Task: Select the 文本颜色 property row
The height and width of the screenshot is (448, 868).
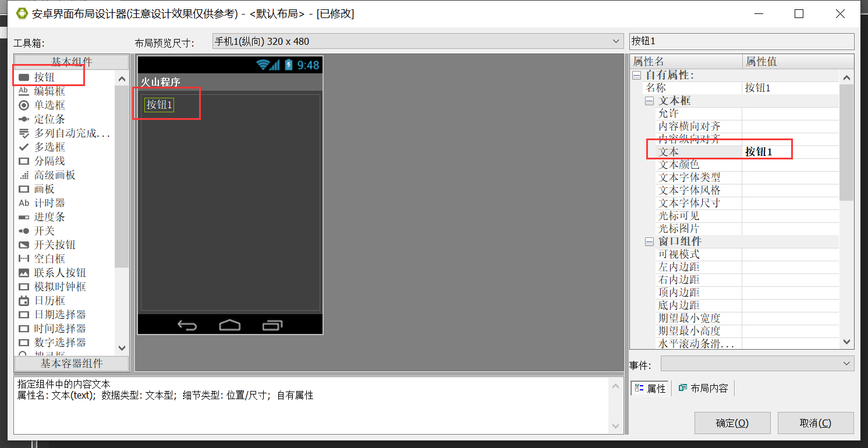Action: click(747, 165)
